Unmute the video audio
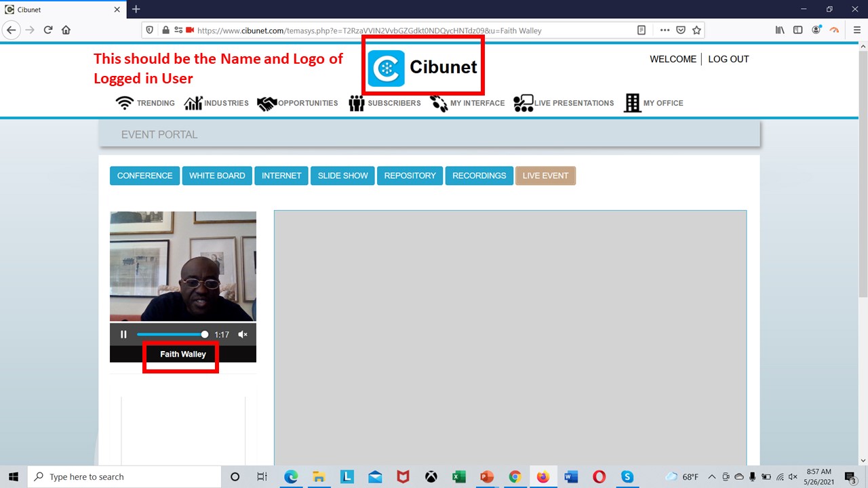The height and width of the screenshot is (488, 868). 243,334
